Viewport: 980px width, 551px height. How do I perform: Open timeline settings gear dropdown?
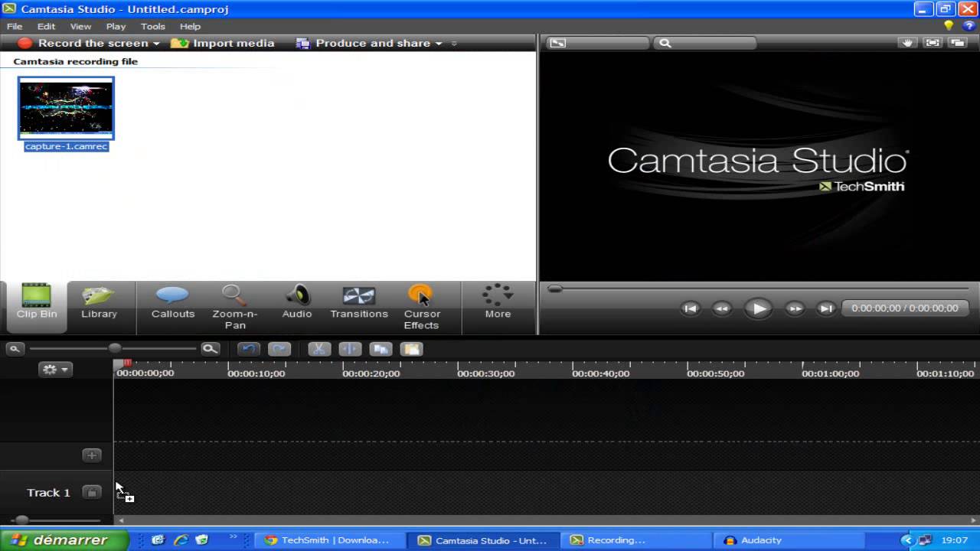(55, 369)
